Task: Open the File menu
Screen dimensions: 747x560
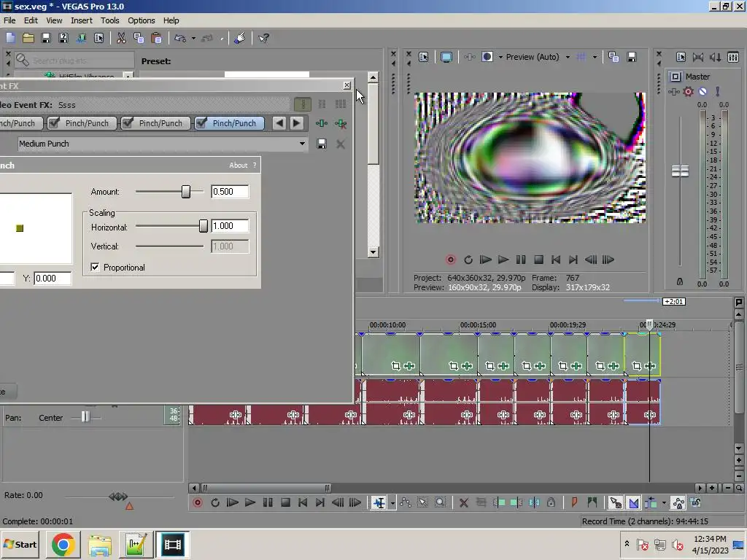Action: coord(9,20)
